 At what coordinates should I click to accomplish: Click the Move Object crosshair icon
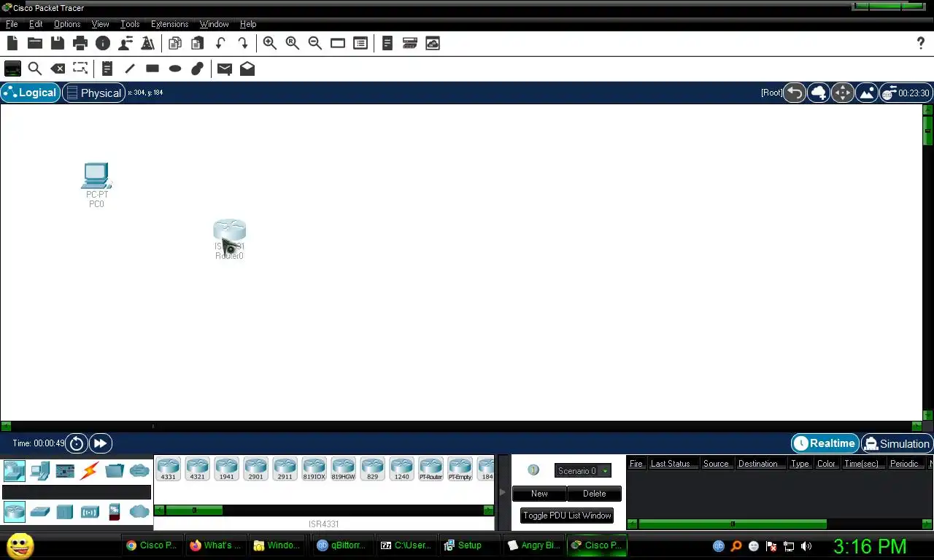pos(843,93)
